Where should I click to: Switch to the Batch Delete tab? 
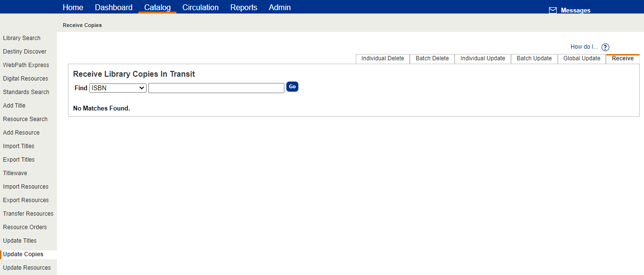click(x=432, y=58)
